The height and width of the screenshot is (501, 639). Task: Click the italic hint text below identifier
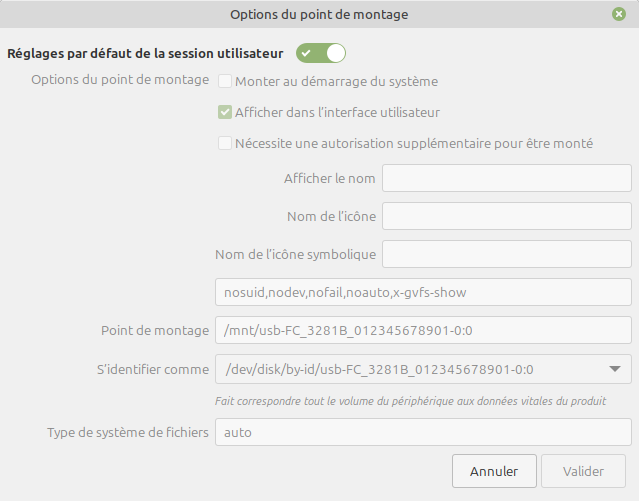click(x=412, y=401)
